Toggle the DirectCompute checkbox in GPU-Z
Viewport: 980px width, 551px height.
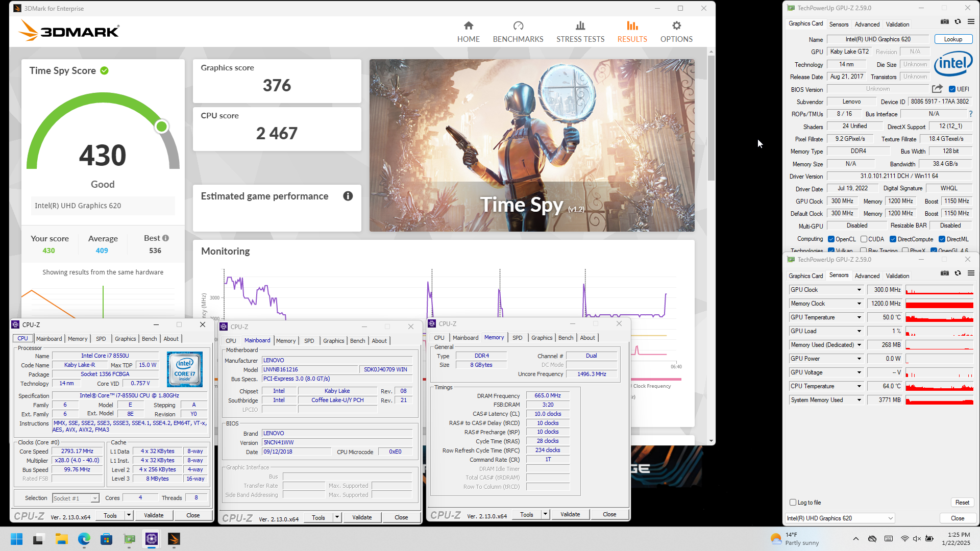[x=893, y=239]
